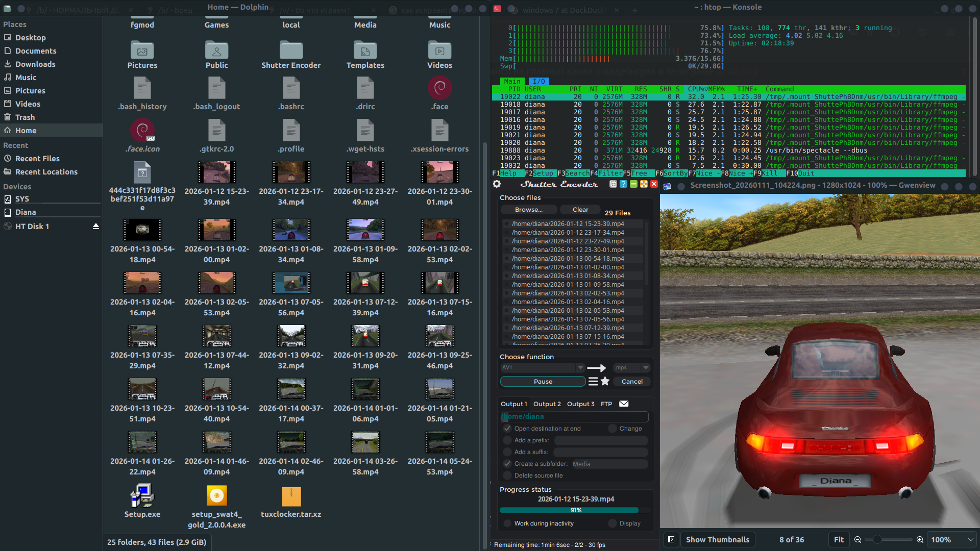Select the I/O tab in htop

(538, 82)
